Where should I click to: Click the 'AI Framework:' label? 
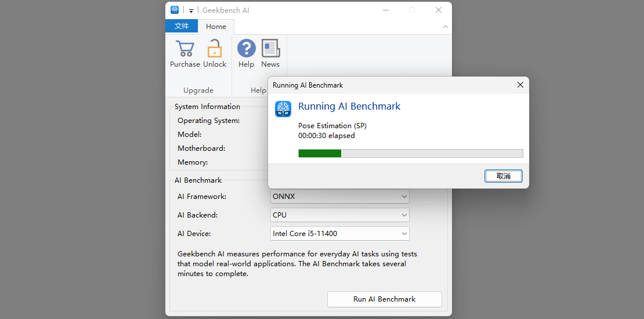tap(202, 197)
